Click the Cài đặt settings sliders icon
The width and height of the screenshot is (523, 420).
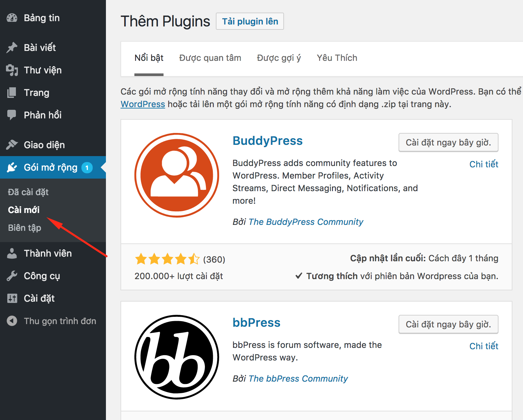(x=12, y=298)
